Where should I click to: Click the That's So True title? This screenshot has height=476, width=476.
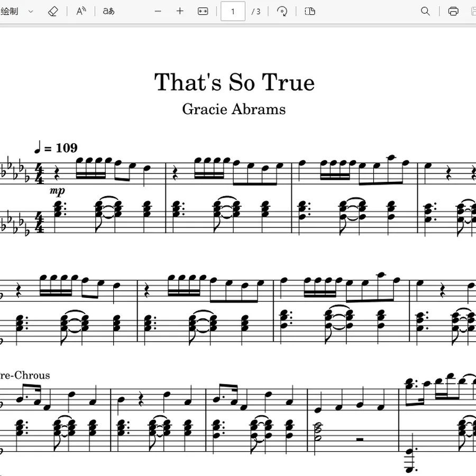tap(234, 82)
